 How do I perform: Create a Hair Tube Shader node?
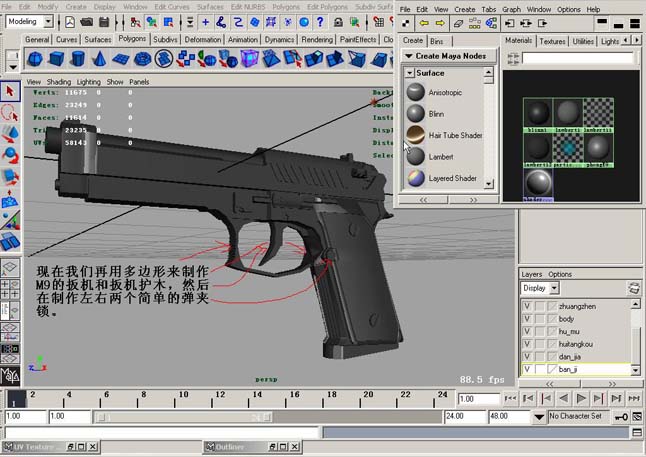tap(445, 135)
